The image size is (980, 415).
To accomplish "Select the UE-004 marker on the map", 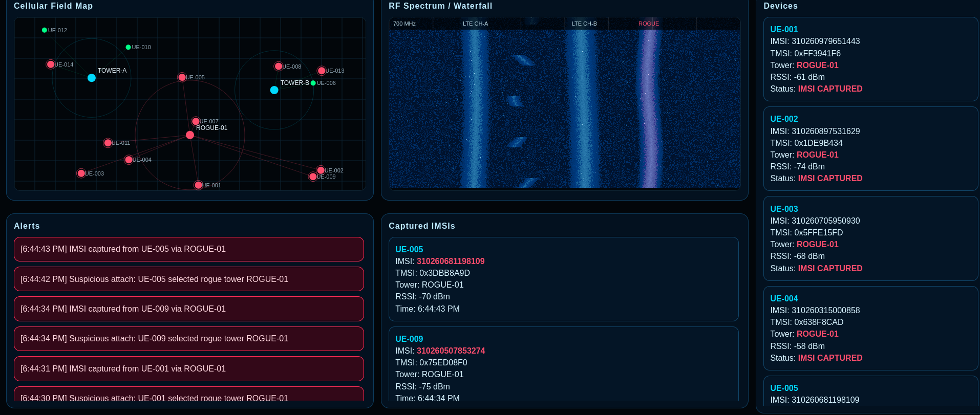I will click(x=129, y=160).
